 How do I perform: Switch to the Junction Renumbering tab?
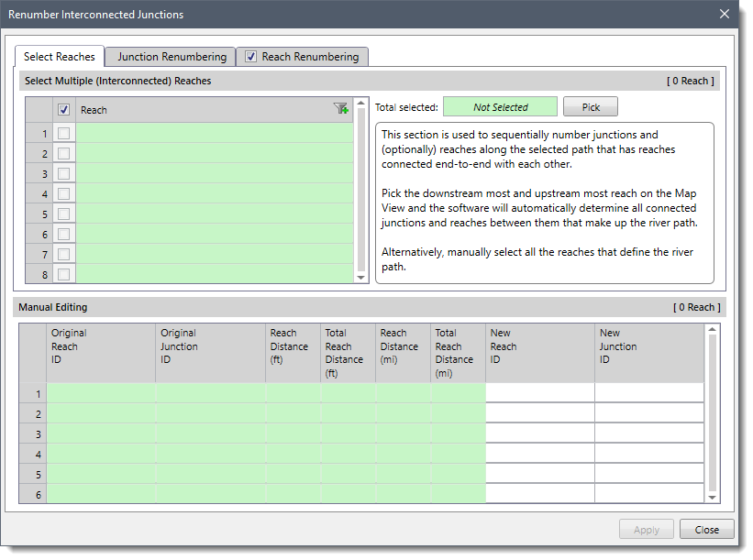(x=170, y=56)
